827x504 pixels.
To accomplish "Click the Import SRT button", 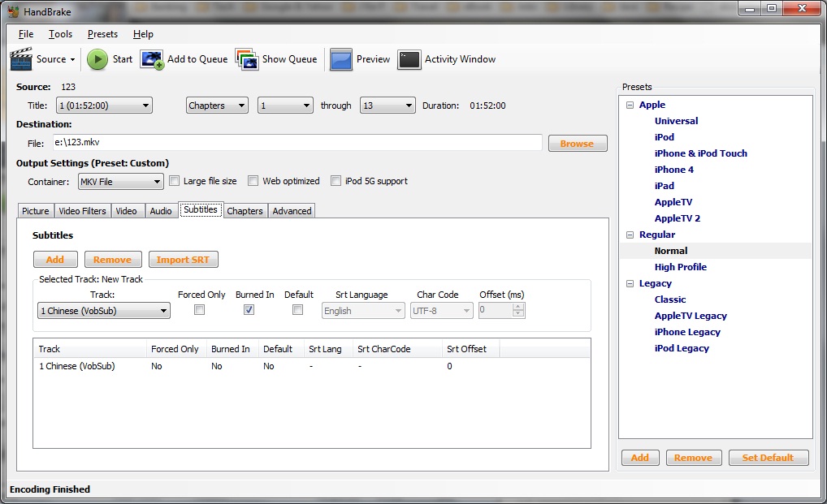I will (x=183, y=260).
